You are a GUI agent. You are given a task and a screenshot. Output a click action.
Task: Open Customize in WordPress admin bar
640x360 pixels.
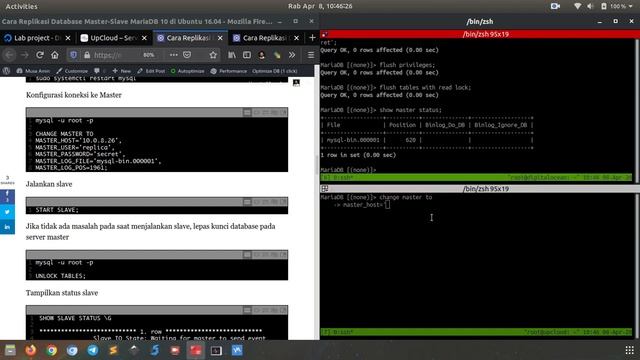tap(72, 71)
